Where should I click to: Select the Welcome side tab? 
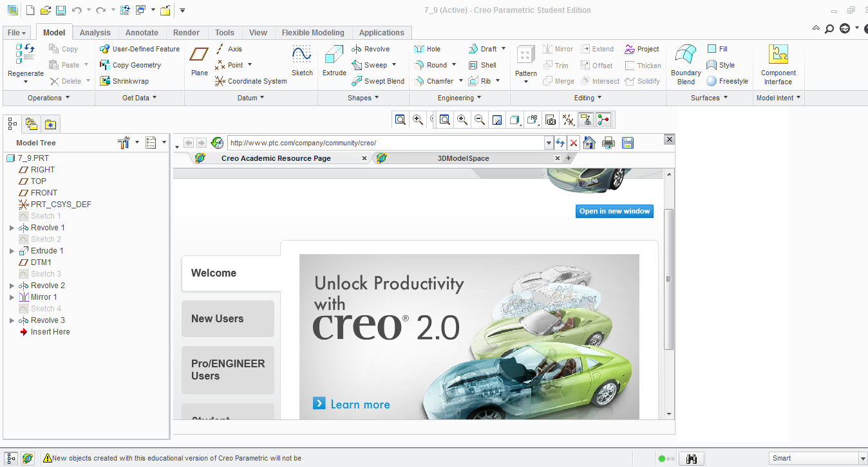click(x=231, y=273)
